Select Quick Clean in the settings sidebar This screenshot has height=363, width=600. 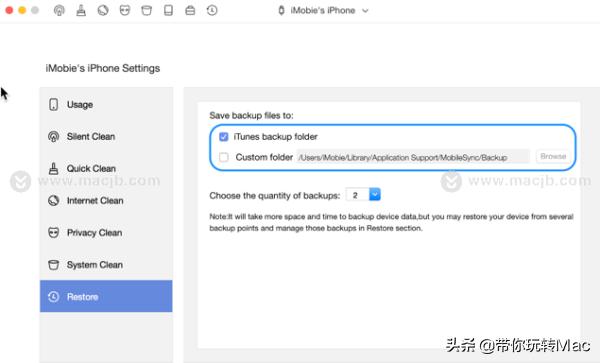coord(106,168)
